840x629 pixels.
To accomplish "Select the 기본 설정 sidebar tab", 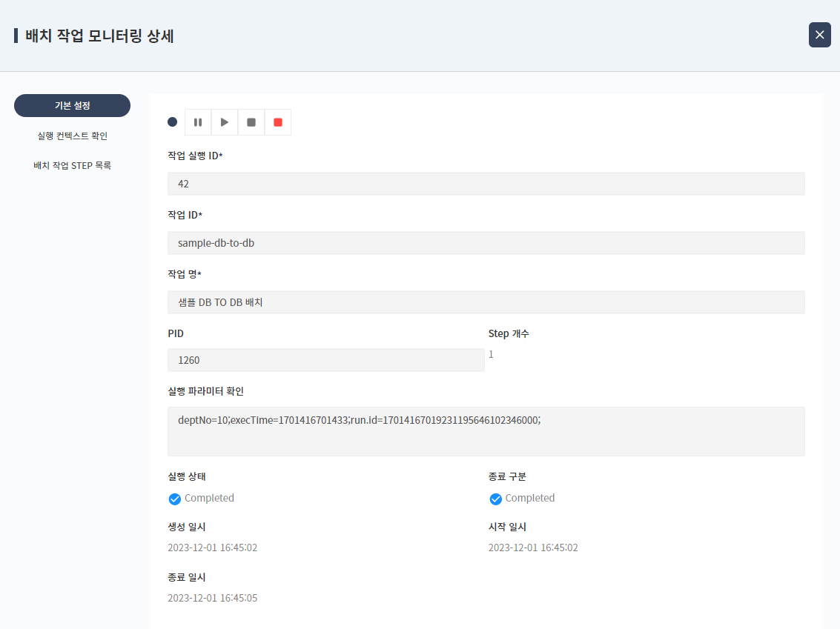I will click(72, 105).
